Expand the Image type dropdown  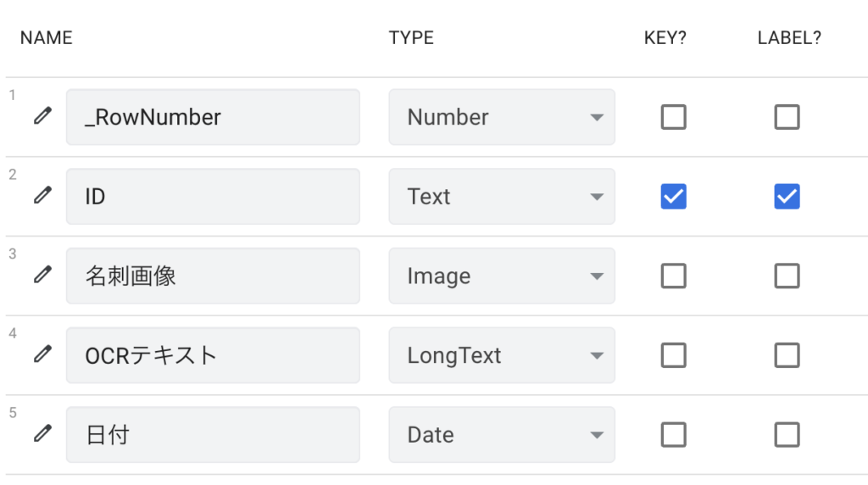(x=502, y=276)
